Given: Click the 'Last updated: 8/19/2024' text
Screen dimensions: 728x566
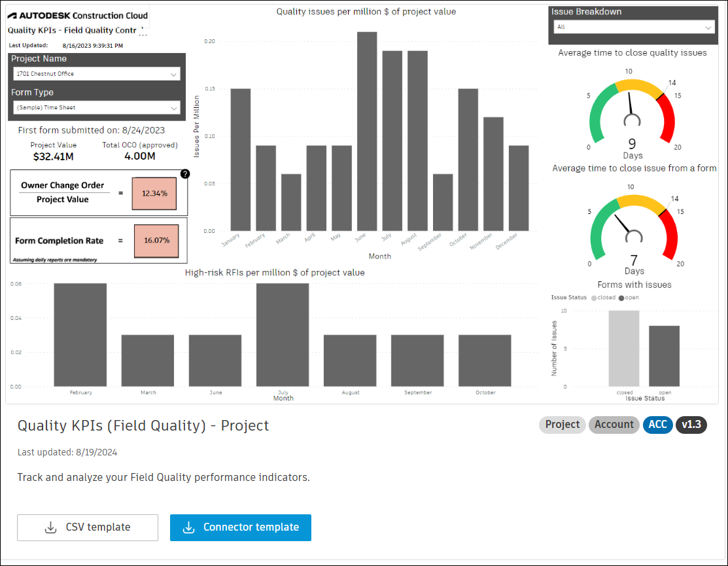Looking at the screenshot, I should (x=67, y=452).
